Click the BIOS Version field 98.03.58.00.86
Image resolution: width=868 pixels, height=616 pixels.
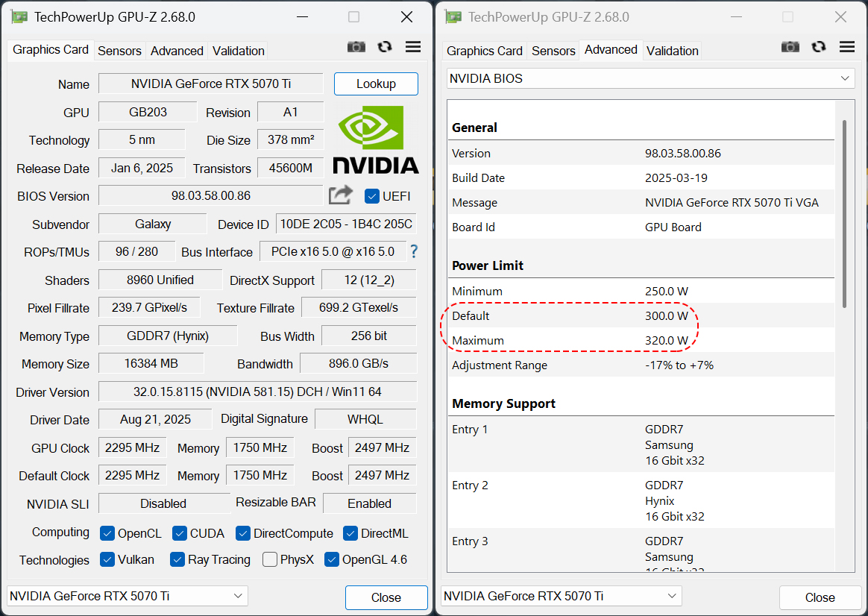pos(211,195)
